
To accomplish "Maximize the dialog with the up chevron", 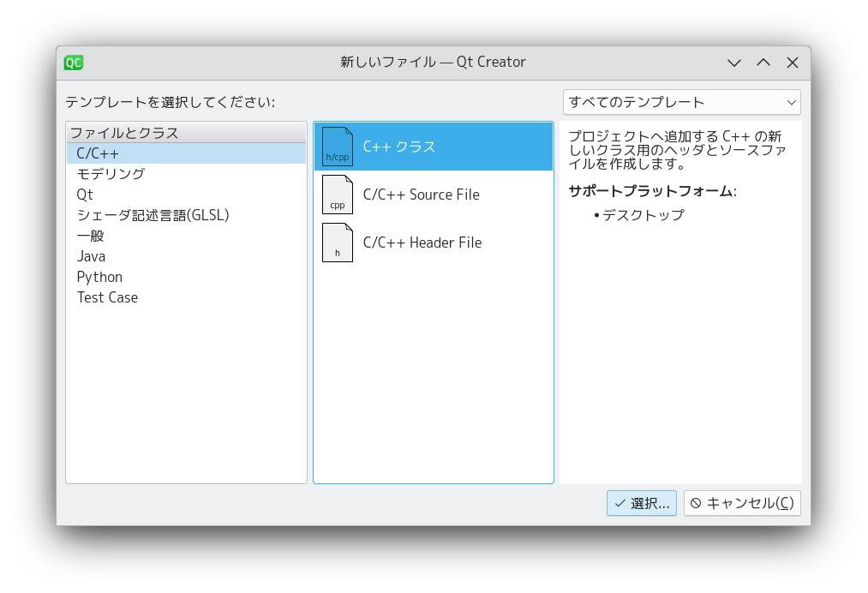I will (x=763, y=63).
